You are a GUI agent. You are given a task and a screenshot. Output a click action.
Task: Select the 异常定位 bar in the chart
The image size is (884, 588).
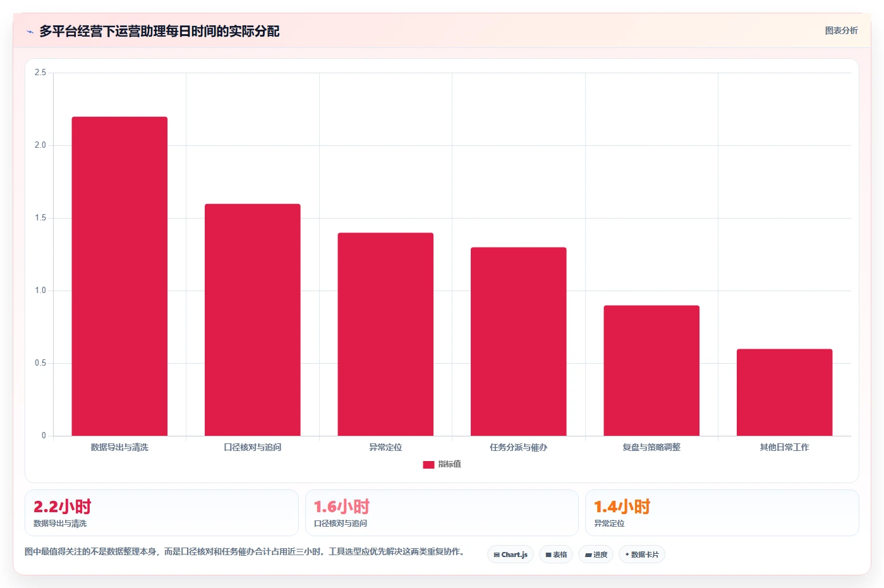point(385,334)
